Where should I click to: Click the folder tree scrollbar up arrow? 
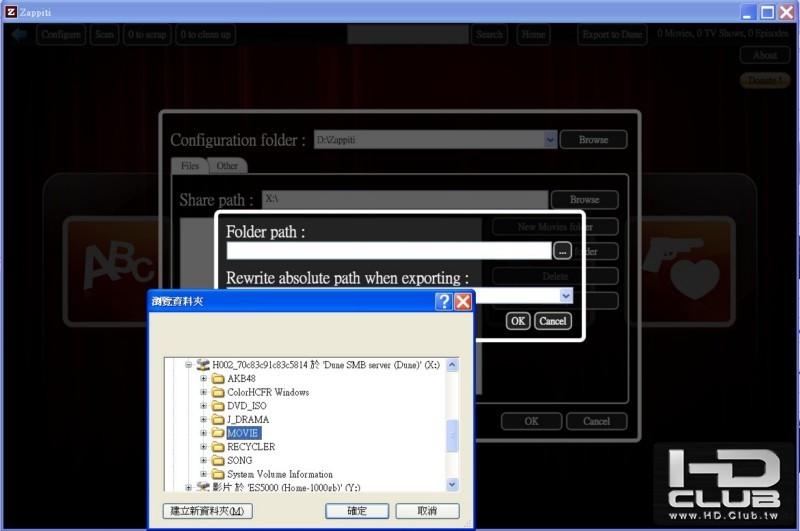[452, 365]
